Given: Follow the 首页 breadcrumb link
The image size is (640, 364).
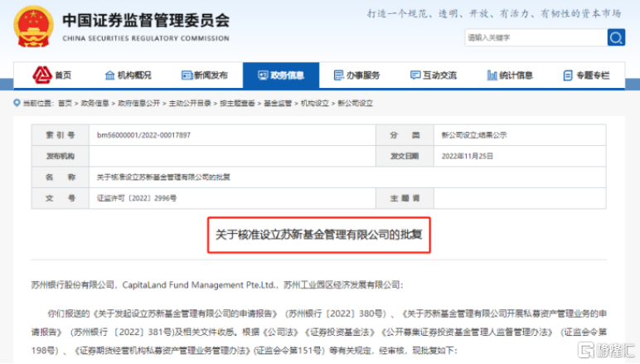Looking at the screenshot, I should [x=65, y=104].
